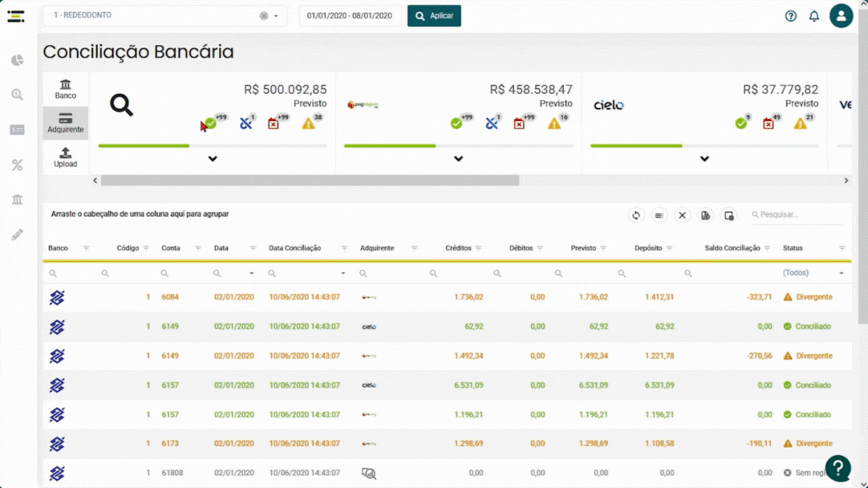Click the warning triangle with 16 badge
Viewport: 868px width, 488px height.
[554, 123]
